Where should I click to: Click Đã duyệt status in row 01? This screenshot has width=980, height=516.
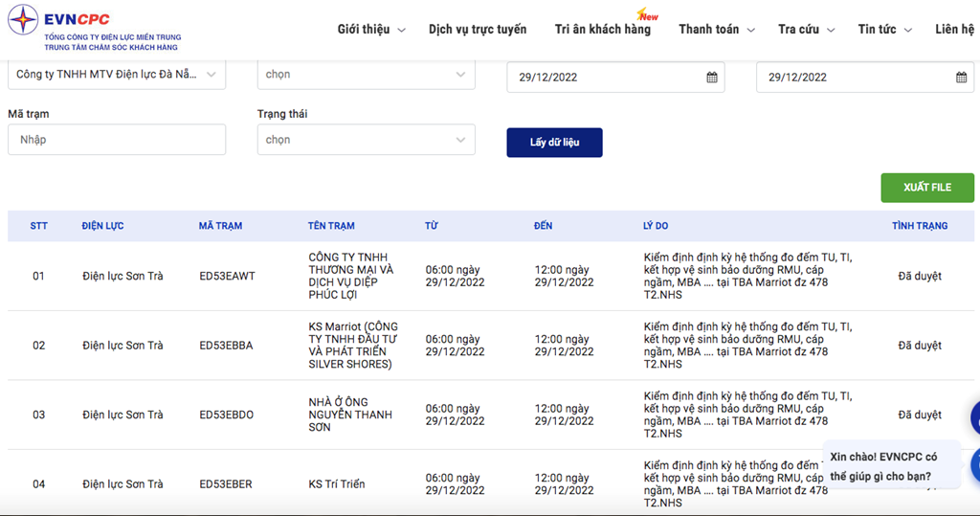click(x=920, y=276)
